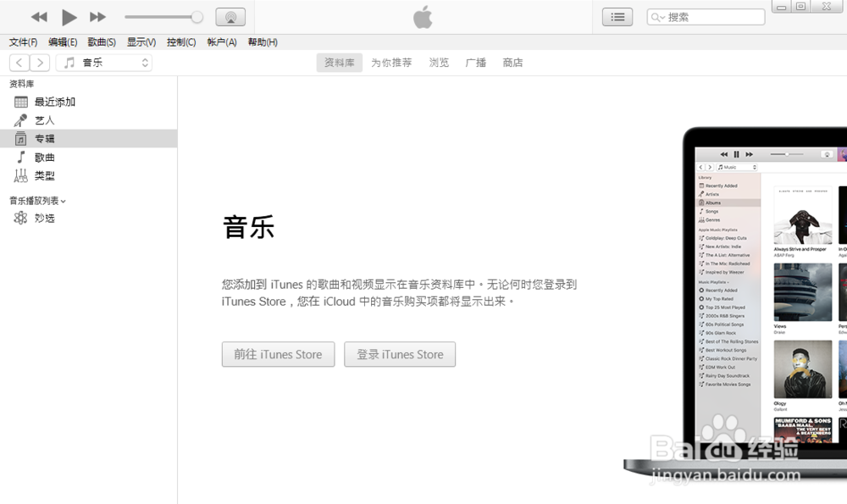
Task: Click the 最近添加 grid icon
Action: click(21, 102)
